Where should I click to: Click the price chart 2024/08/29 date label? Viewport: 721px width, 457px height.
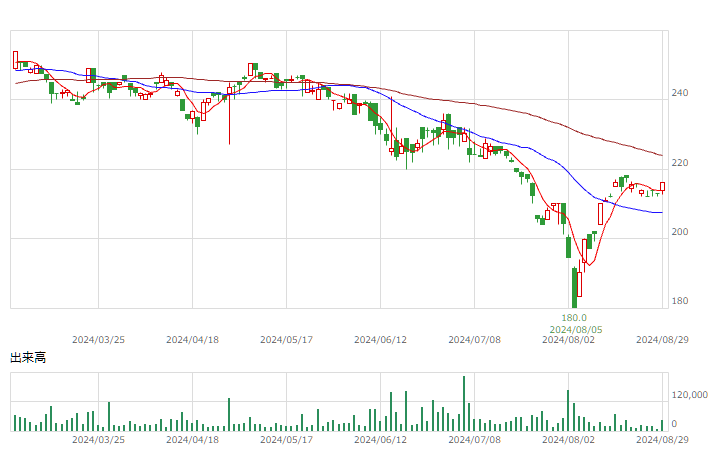(x=662, y=340)
